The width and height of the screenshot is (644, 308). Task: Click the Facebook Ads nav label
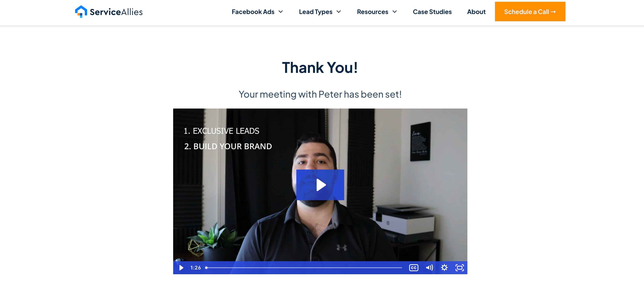tap(253, 12)
